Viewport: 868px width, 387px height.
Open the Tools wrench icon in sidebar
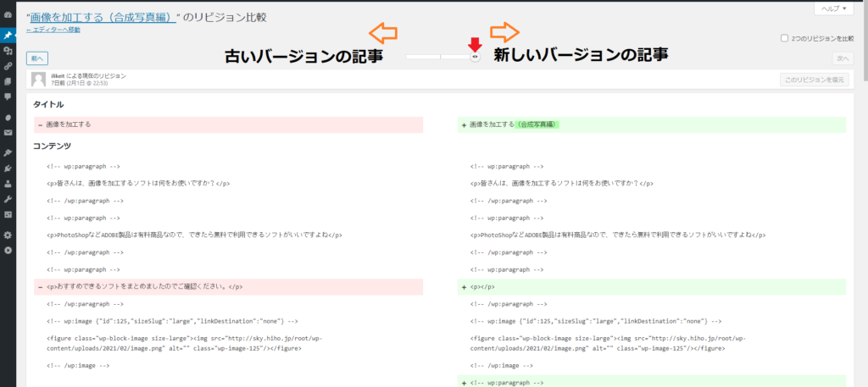click(x=8, y=198)
